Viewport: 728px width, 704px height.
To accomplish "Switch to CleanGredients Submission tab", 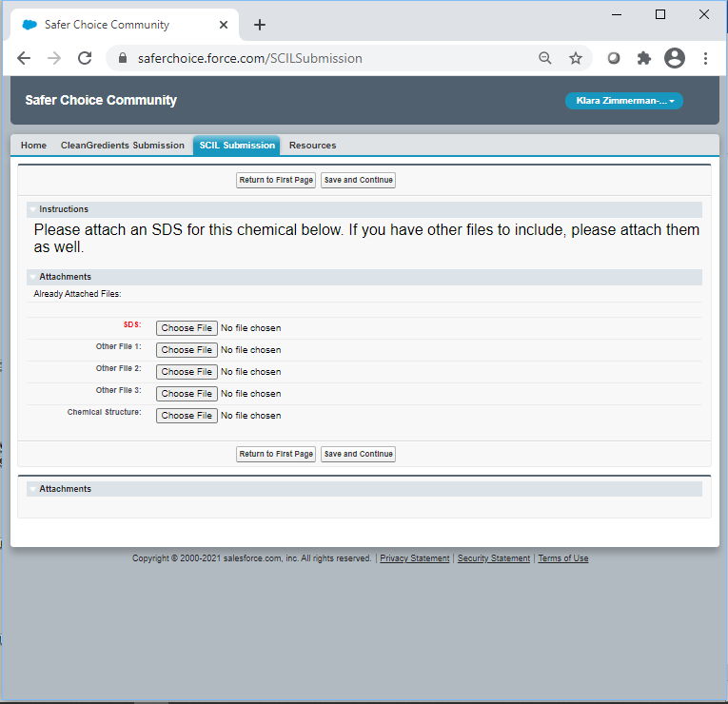I will pyautogui.click(x=123, y=146).
